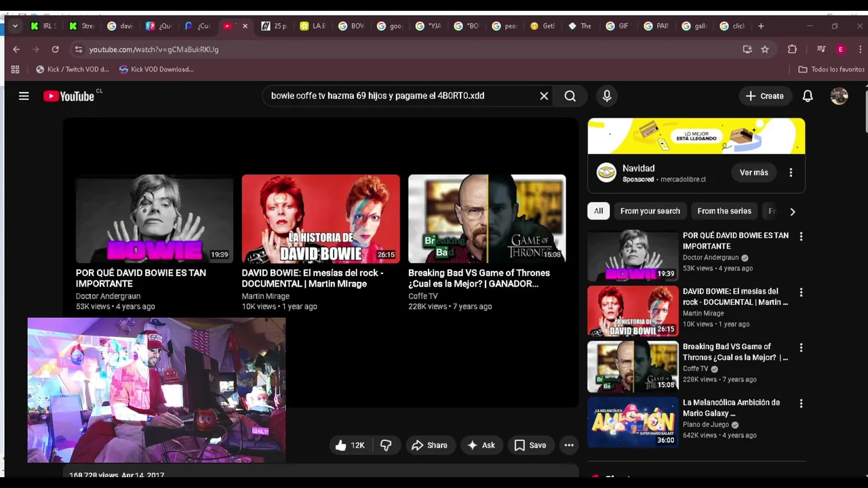The width and height of the screenshot is (868, 488).
Task: Play endscreen LA HISTORIA DE DAVID BOWIE thumbnail
Action: point(321,219)
